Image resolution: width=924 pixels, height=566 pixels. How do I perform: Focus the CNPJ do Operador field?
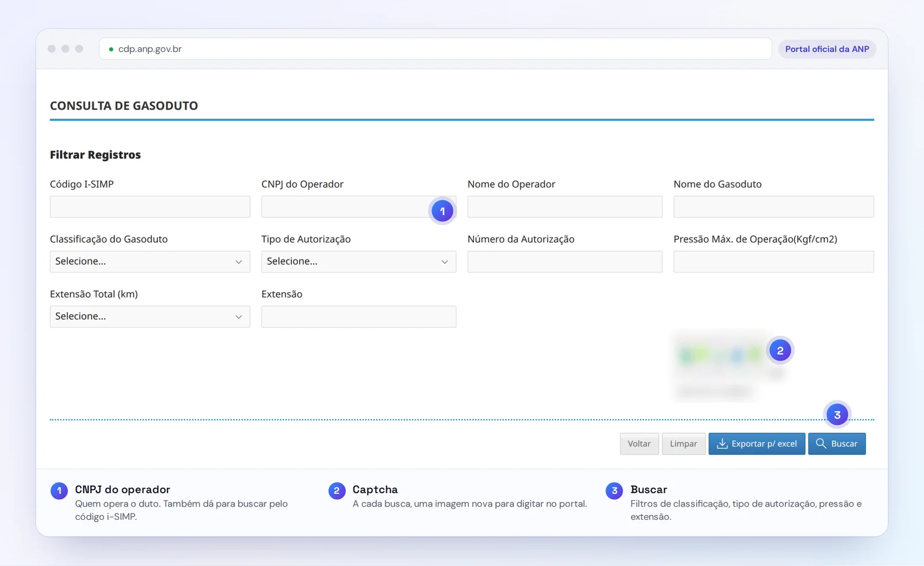[x=359, y=207]
